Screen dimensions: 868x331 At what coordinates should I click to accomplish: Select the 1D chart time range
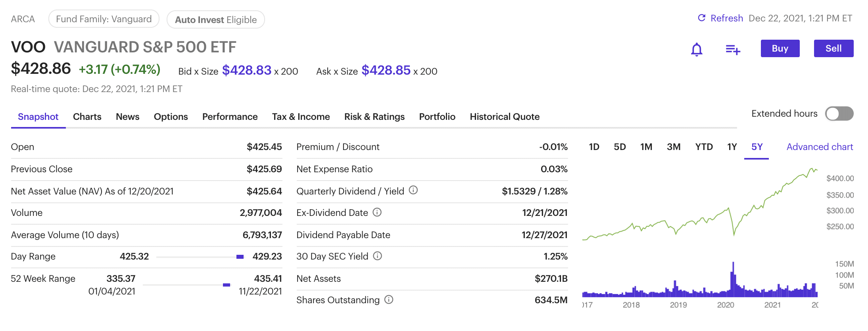[594, 147]
